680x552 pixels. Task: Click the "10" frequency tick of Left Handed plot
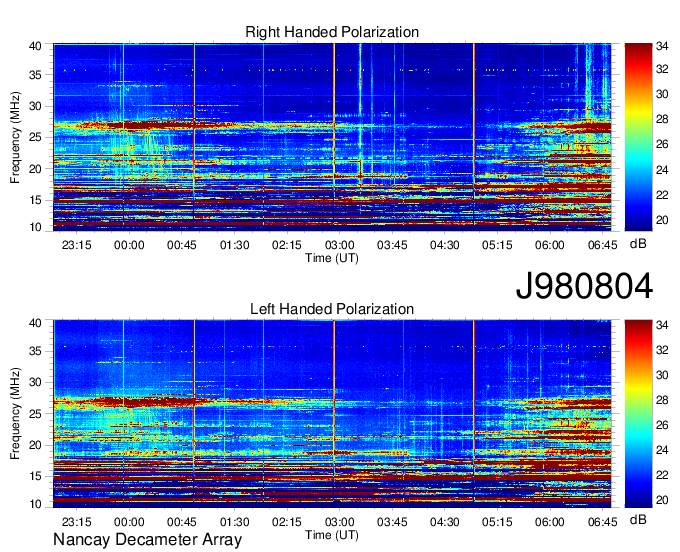click(x=36, y=504)
